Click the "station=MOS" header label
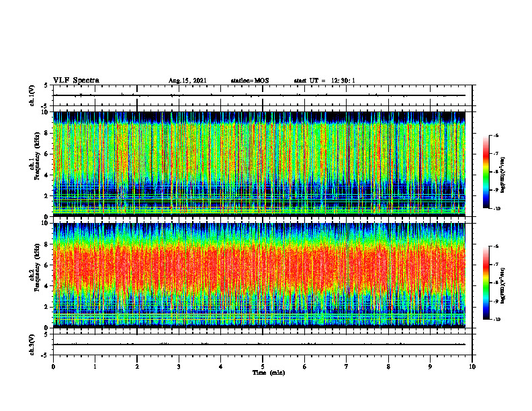This screenshot has height=411, width=532. 250,81
